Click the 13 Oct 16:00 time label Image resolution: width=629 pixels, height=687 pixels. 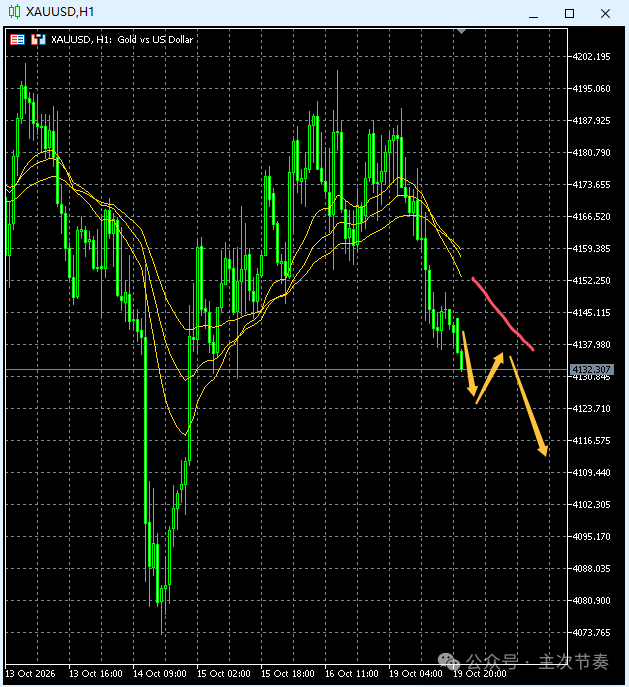tap(95, 673)
